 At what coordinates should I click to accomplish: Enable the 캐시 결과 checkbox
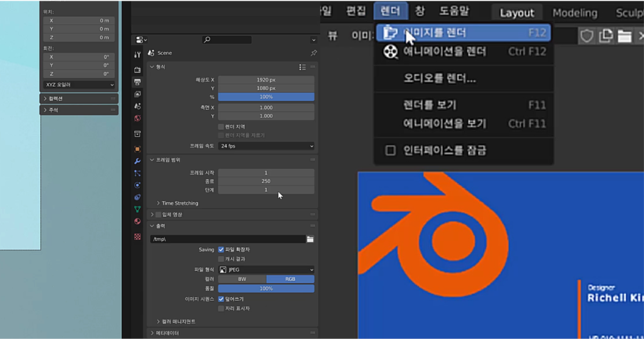pos(221,259)
